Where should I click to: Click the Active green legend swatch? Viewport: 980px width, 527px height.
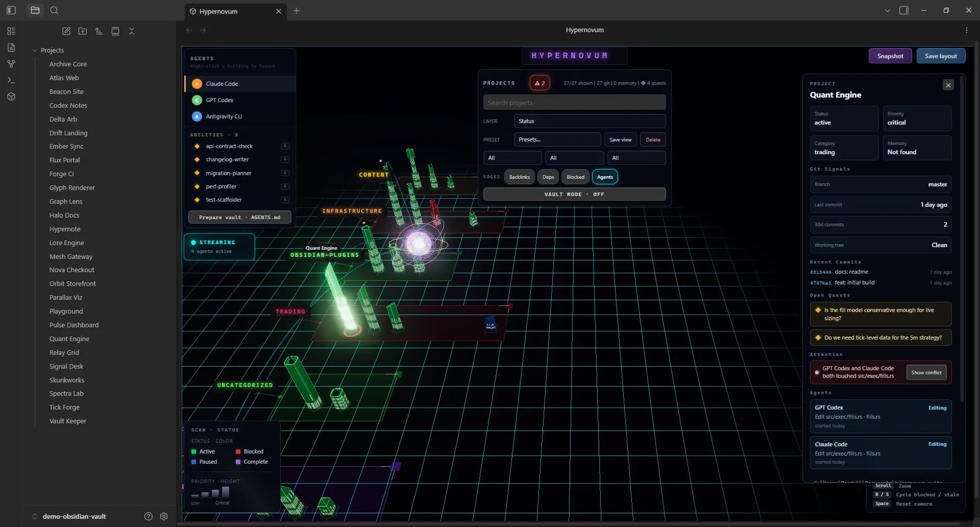click(193, 451)
